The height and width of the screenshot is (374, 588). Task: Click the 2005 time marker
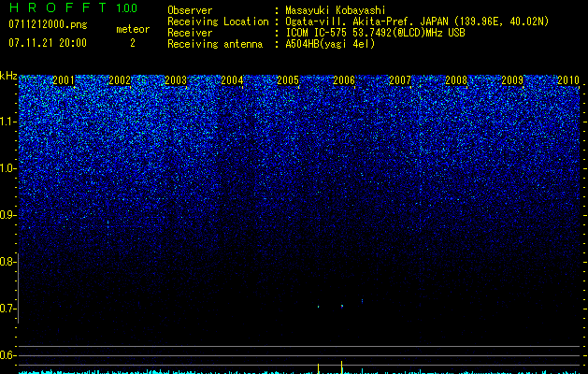288,79
